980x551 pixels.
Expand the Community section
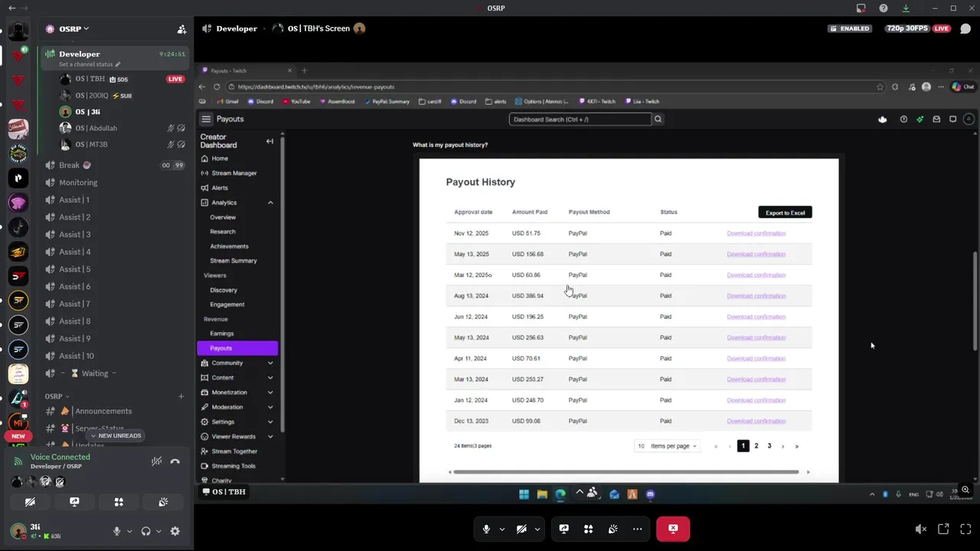click(237, 363)
